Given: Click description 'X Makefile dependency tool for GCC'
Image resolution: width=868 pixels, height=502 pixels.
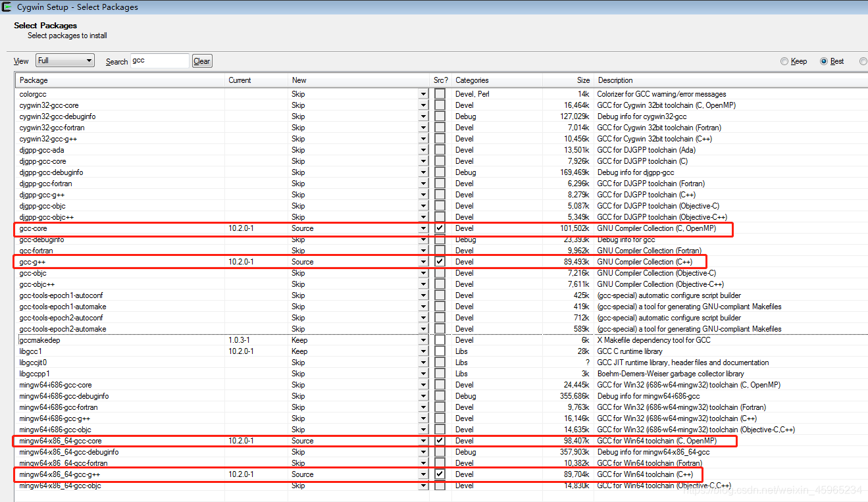Looking at the screenshot, I should point(653,340).
